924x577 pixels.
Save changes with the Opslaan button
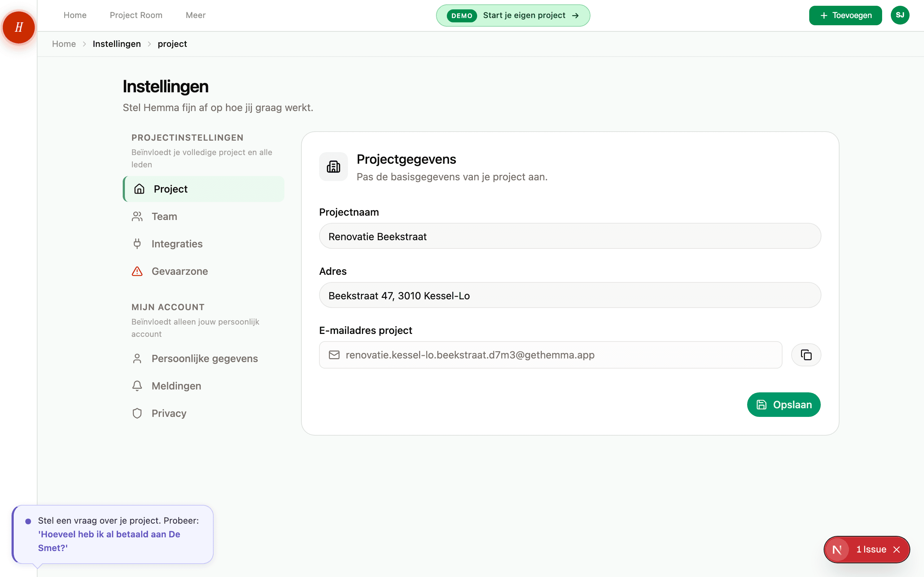(784, 405)
